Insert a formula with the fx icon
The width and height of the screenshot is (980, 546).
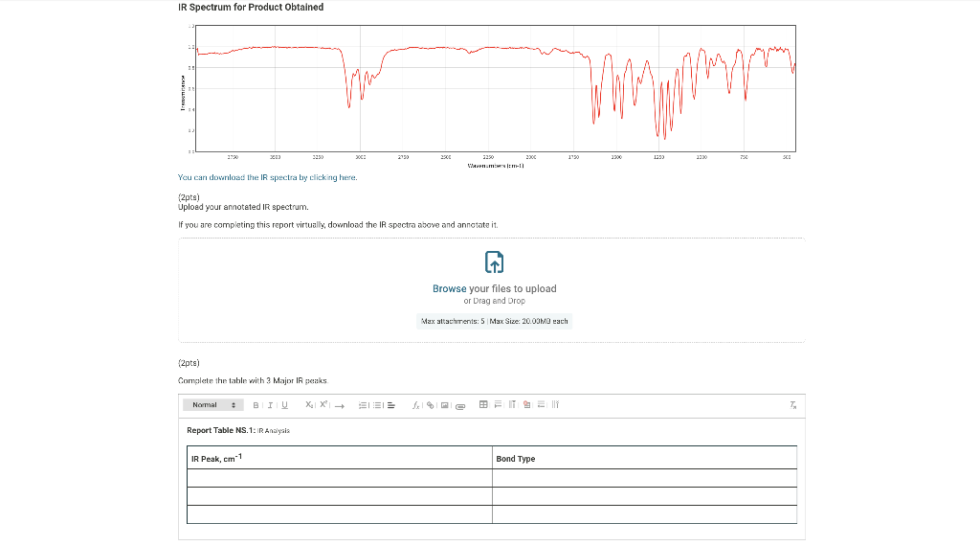tap(415, 405)
